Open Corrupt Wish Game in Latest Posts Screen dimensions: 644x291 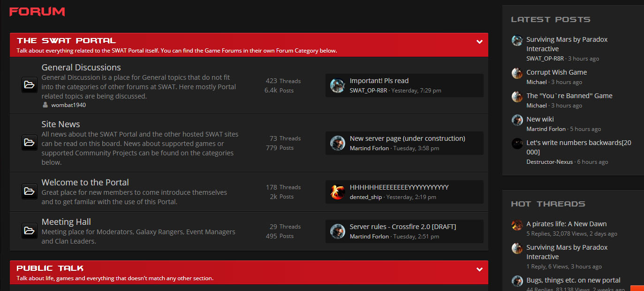click(556, 72)
